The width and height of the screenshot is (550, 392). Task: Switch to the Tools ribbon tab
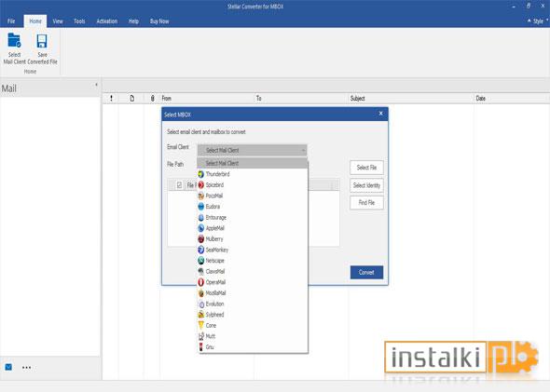click(x=79, y=21)
